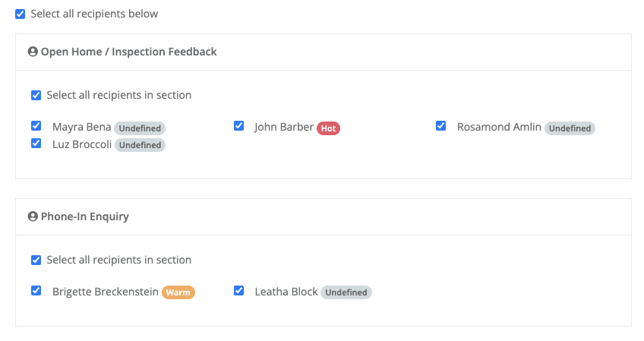Click the Hot badge next to John Barber
The image size is (644, 341).
328,128
